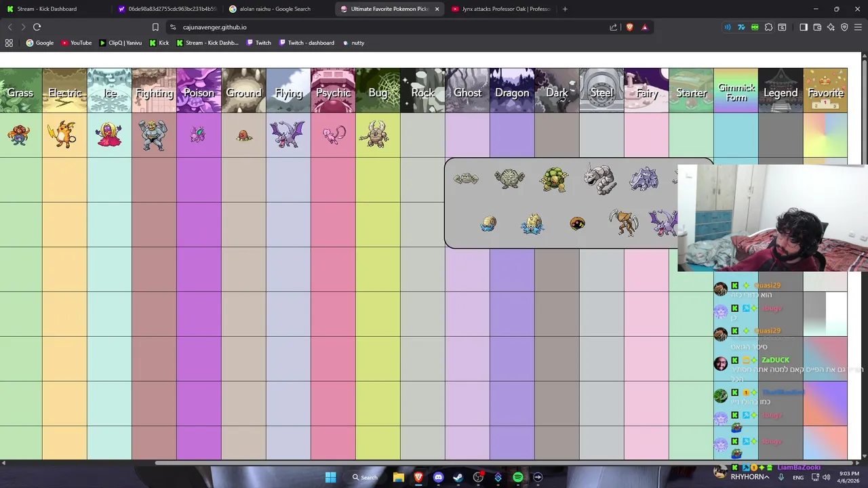Click the 7TV extension icon

tap(741, 27)
